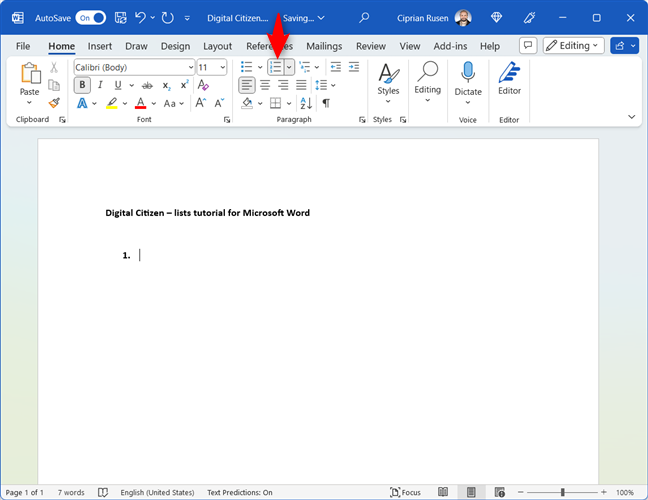This screenshot has height=500, width=648.
Task: Decrease font size with the A down icon
Action: (219, 102)
